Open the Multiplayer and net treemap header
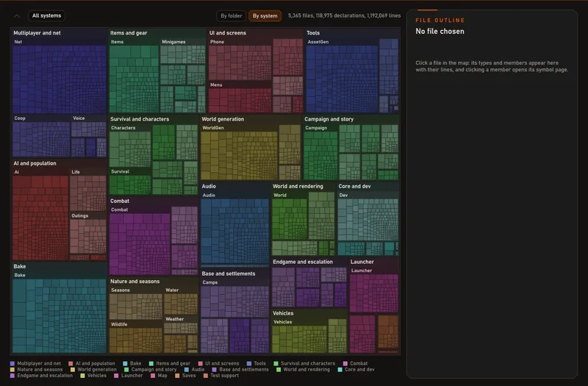Viewport: 588px width, 386px height. [x=37, y=33]
